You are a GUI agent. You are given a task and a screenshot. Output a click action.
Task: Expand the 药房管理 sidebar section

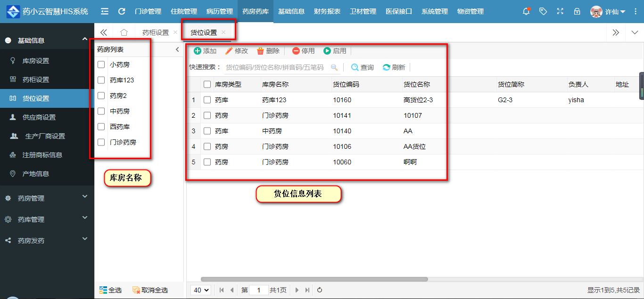[x=47, y=198]
